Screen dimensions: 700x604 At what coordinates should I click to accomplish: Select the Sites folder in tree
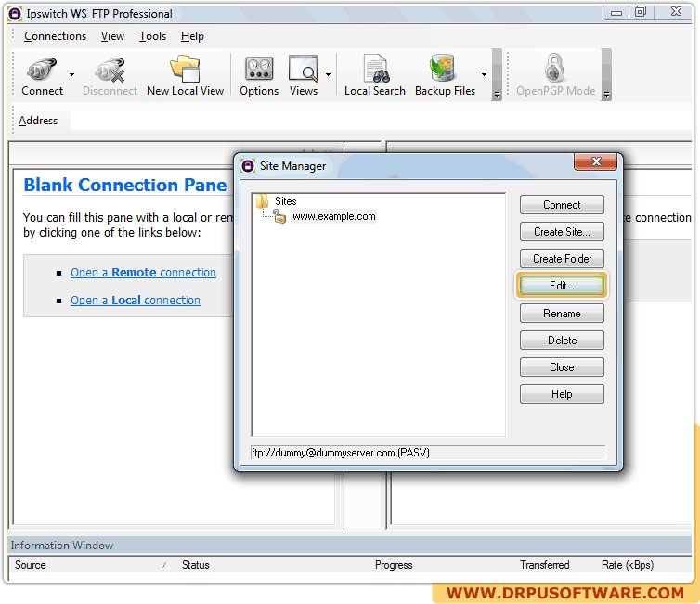[x=285, y=201]
